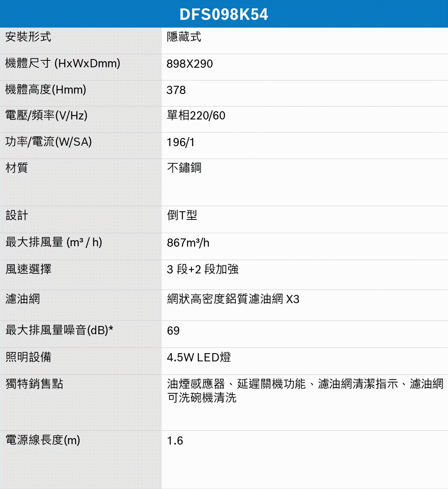The image size is (448, 489).
Task: Click the 隱藏式 installation value
Action: point(184,38)
